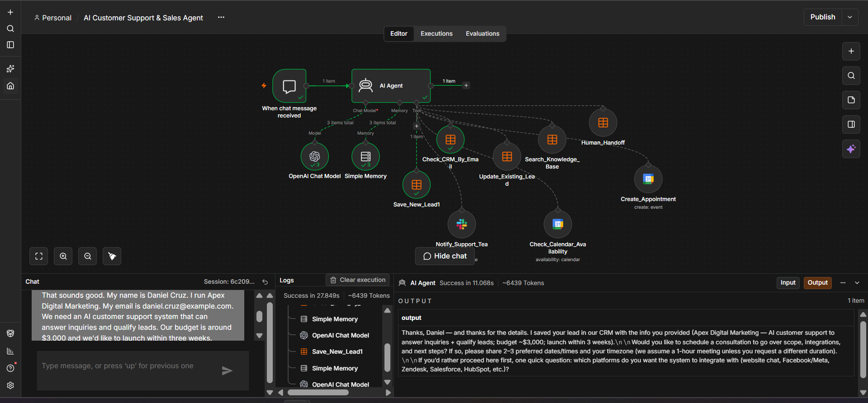Image resolution: width=868 pixels, height=403 pixels.
Task: Open settings gear in left sidebar
Action: click(10, 385)
